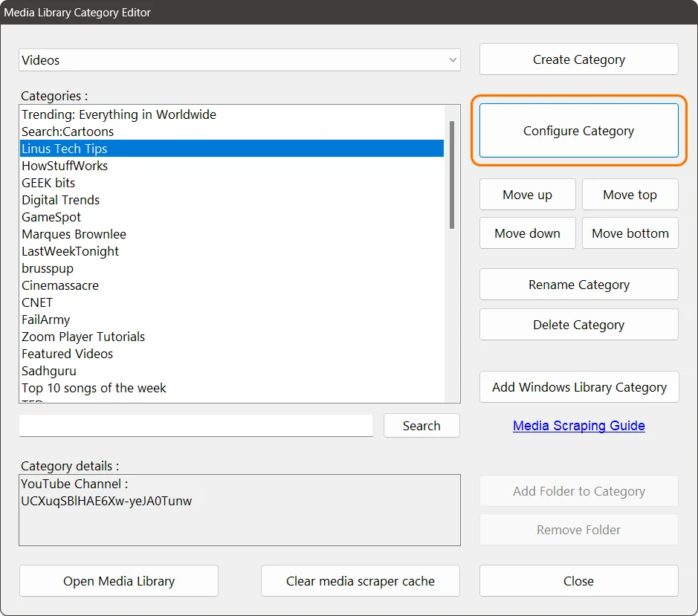Select the 'Linus Tech Tips' category
The height and width of the screenshot is (616, 698).
coord(232,148)
